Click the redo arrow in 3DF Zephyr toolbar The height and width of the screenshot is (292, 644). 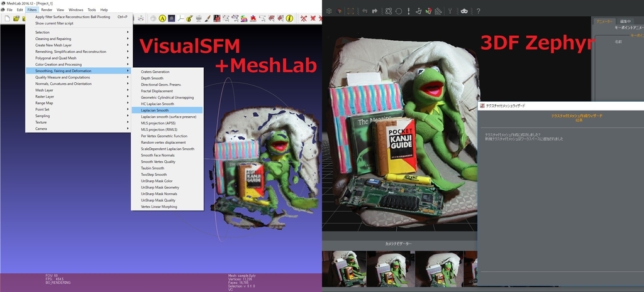click(374, 11)
